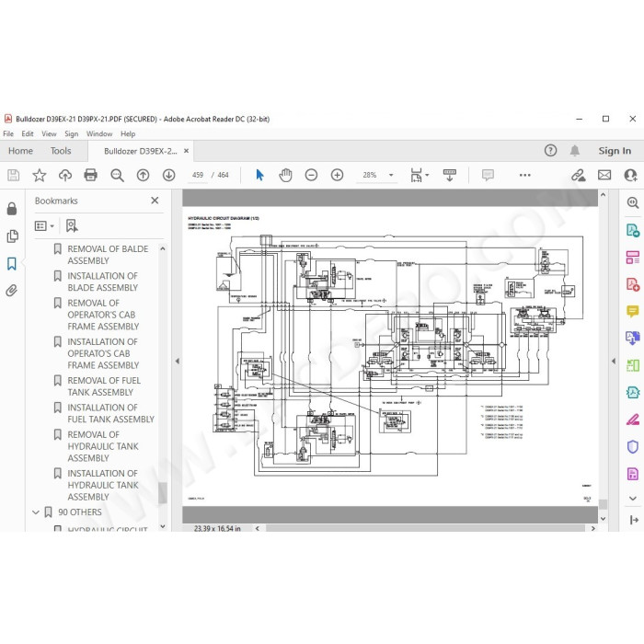Zoom out with the minus icon
The height and width of the screenshot is (644, 644).
tap(311, 175)
